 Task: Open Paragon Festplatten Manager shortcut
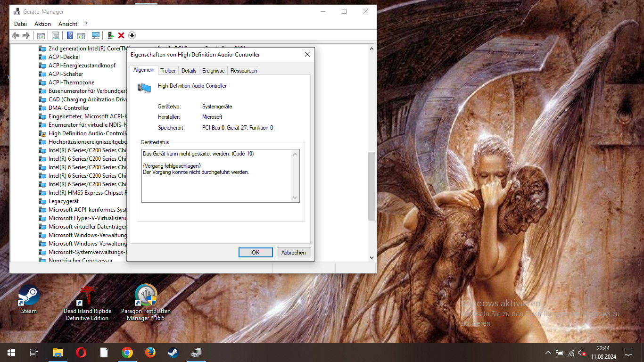[x=146, y=303]
